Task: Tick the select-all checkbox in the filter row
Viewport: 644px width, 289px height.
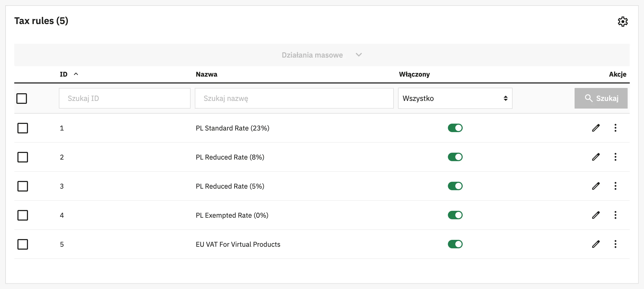Action: (22, 98)
